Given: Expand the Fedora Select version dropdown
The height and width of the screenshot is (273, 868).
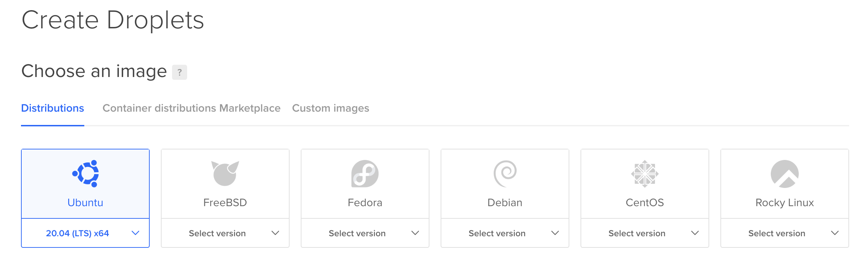Looking at the screenshot, I should 365,233.
